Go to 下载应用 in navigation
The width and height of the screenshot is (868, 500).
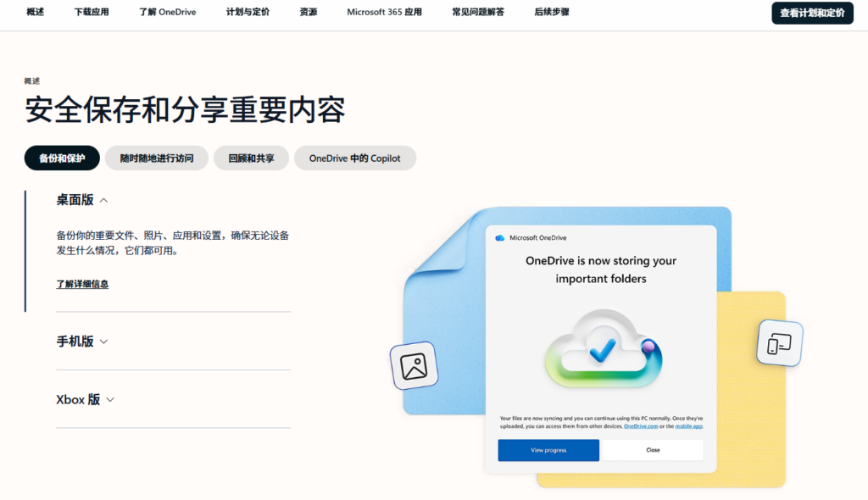pos(92,12)
